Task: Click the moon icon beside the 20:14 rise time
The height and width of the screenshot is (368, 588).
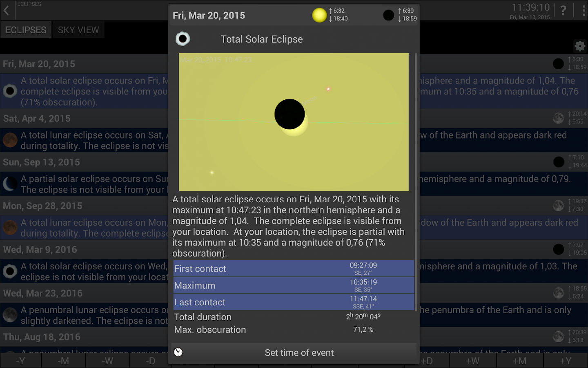Action: (558, 118)
